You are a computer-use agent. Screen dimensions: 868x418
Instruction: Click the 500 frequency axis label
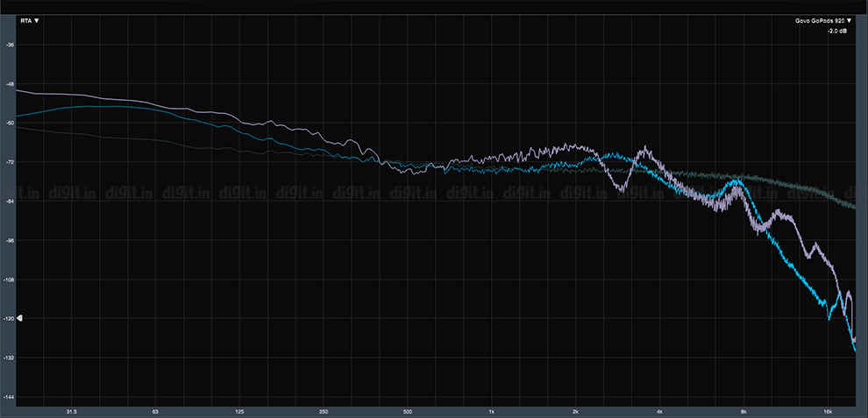pos(408,412)
